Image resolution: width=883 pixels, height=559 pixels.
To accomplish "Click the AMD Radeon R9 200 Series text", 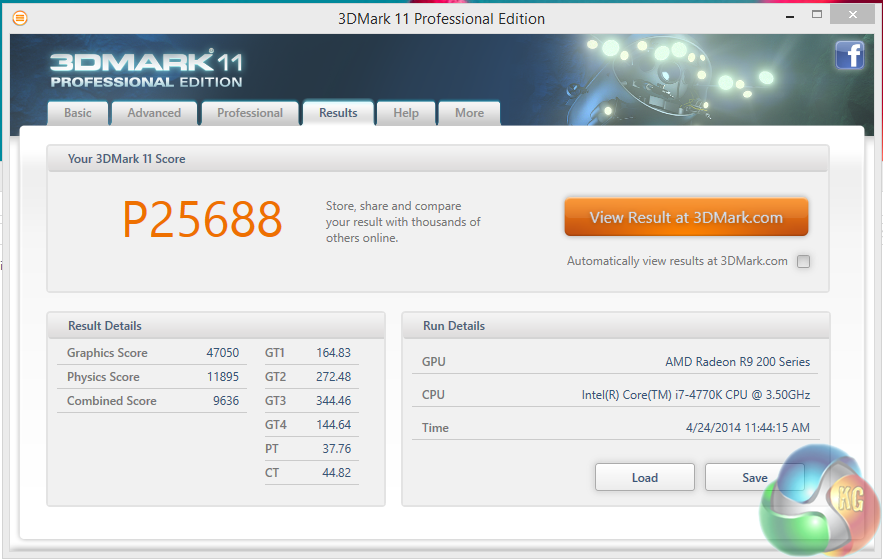I will tap(738, 362).
